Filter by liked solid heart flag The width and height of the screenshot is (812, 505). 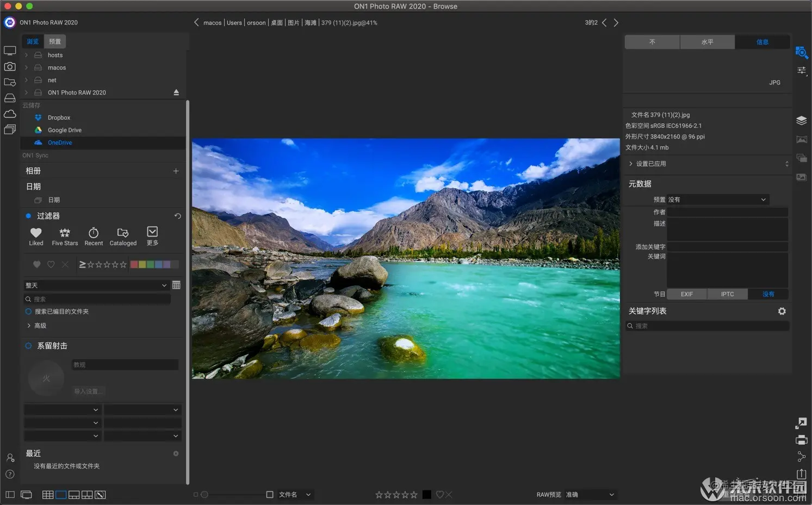pos(36,264)
